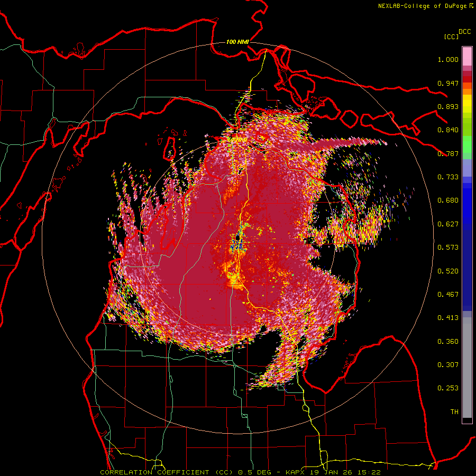Click the 0.733 legend value
476x476 pixels.
coord(448,177)
